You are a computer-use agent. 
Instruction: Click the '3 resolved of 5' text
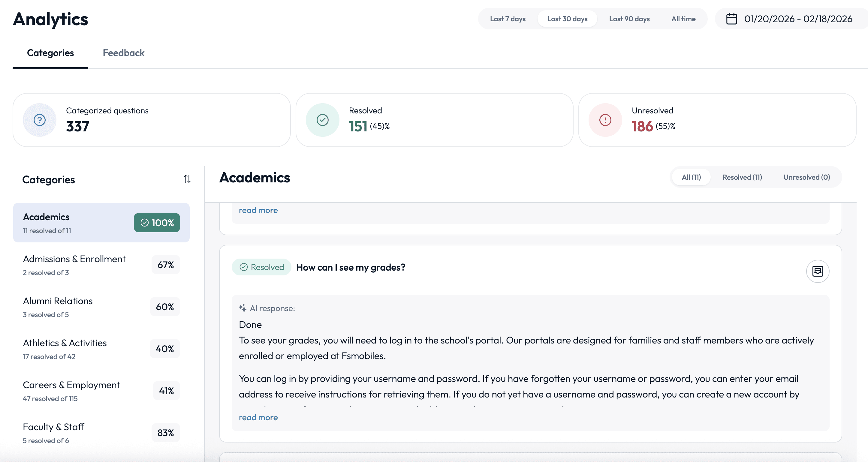(x=46, y=315)
